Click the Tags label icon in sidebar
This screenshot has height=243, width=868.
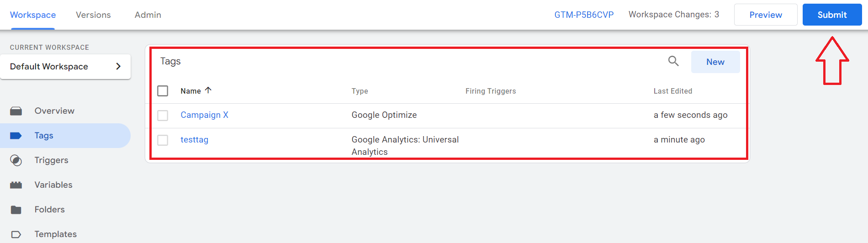[x=16, y=136]
